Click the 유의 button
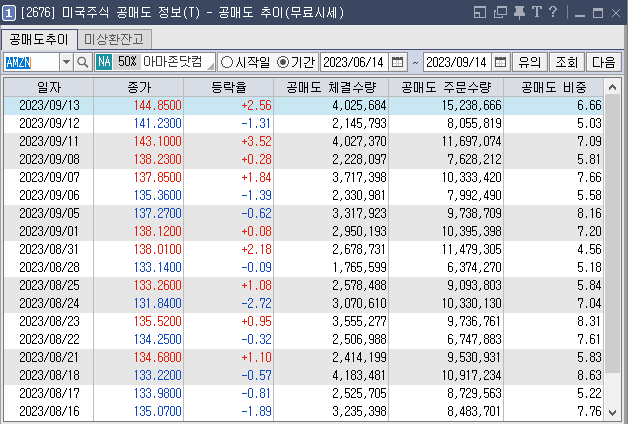Image resolution: width=628 pixels, height=424 pixels. tap(530, 62)
